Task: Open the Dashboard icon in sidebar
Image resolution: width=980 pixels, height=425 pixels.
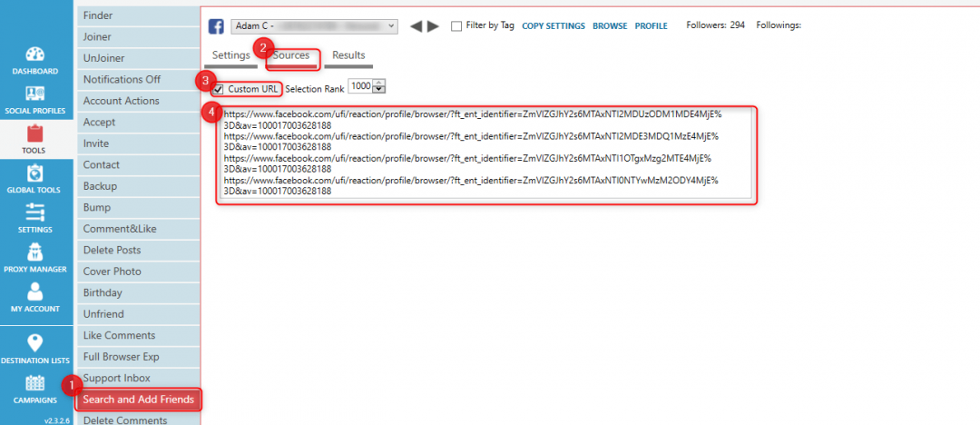Action: click(x=35, y=54)
